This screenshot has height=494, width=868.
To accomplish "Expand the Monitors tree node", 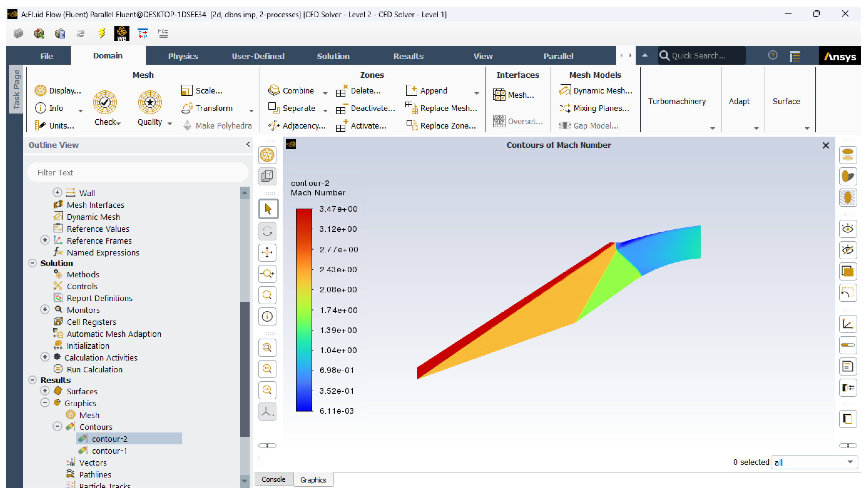I will (x=45, y=310).
